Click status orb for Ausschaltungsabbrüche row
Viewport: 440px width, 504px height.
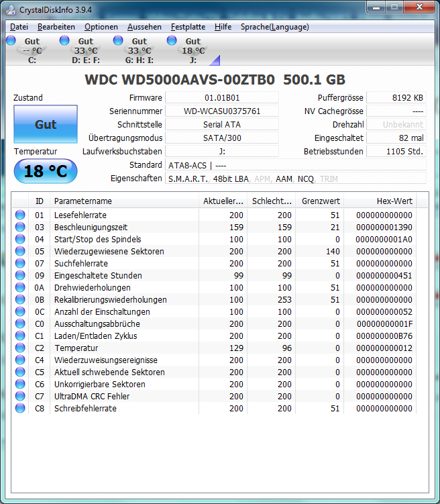(20, 323)
